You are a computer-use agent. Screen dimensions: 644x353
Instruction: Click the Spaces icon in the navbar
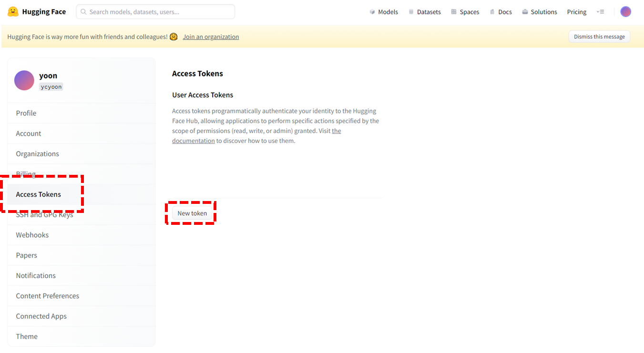tap(454, 12)
